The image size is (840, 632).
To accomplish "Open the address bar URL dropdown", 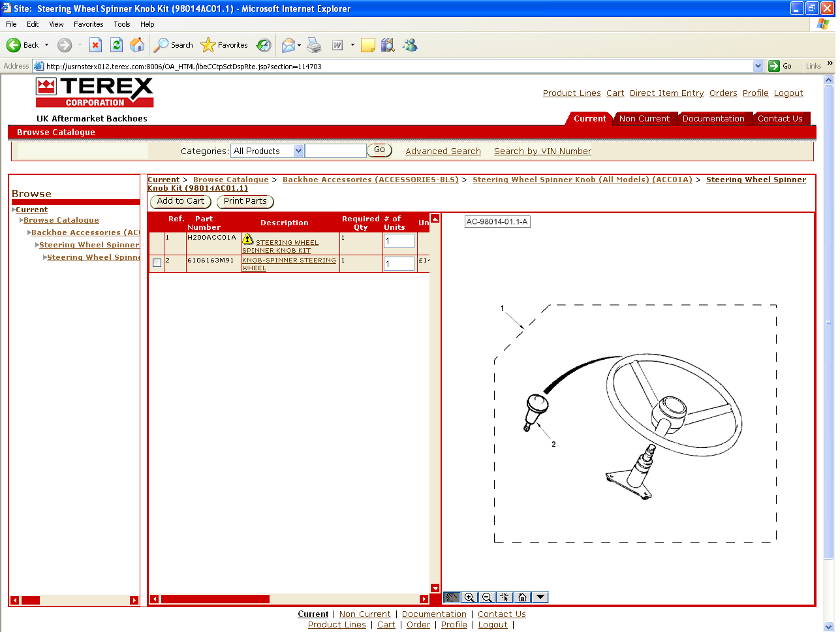I will 758,66.
